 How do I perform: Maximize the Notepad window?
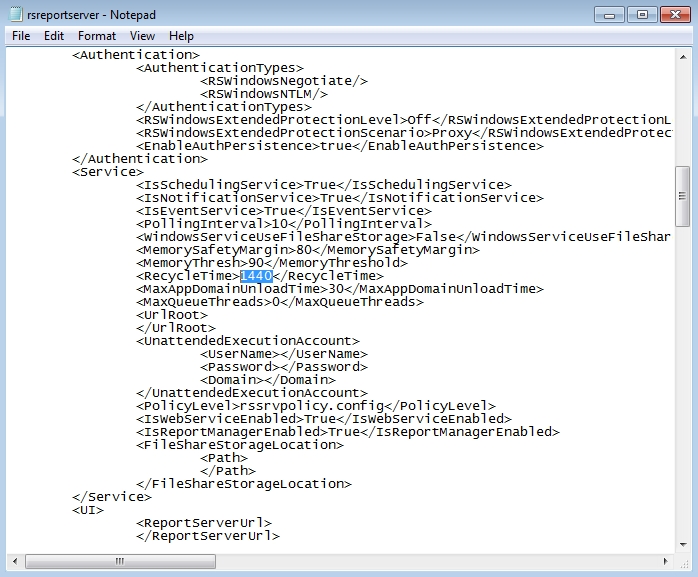[642, 15]
